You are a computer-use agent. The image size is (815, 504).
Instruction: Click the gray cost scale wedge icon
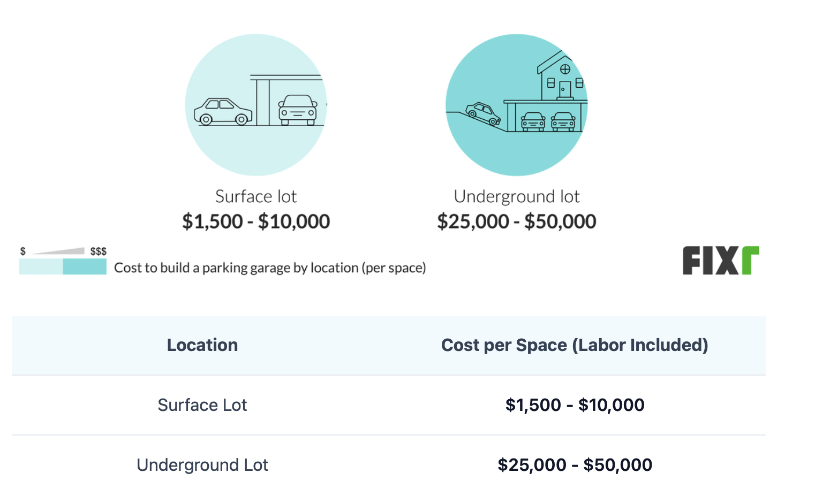pyautogui.click(x=58, y=251)
